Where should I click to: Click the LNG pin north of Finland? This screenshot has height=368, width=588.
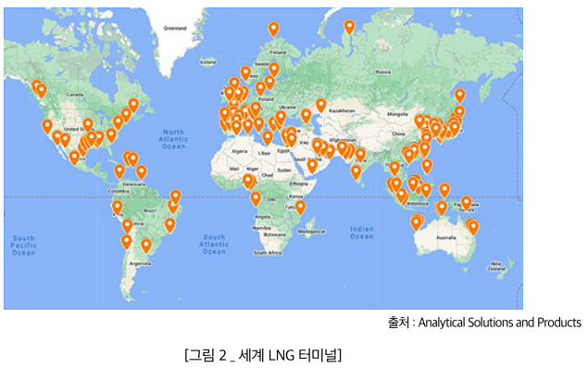point(274,30)
